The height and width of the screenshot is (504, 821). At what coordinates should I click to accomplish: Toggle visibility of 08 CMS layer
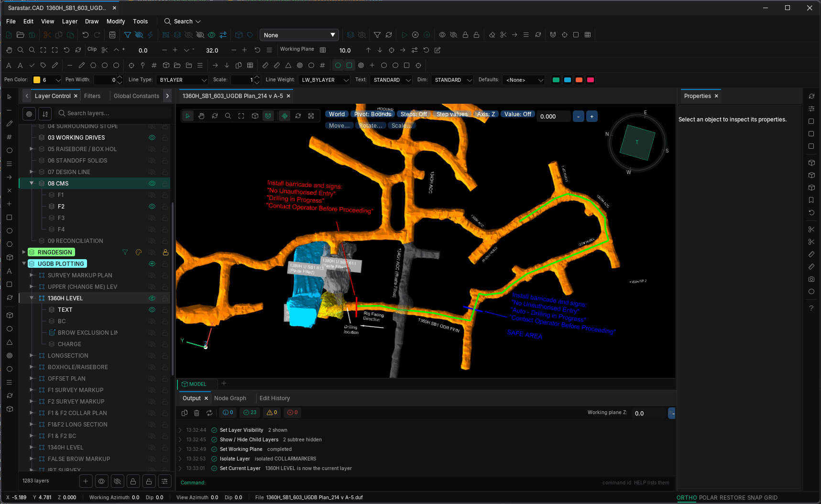[152, 184]
